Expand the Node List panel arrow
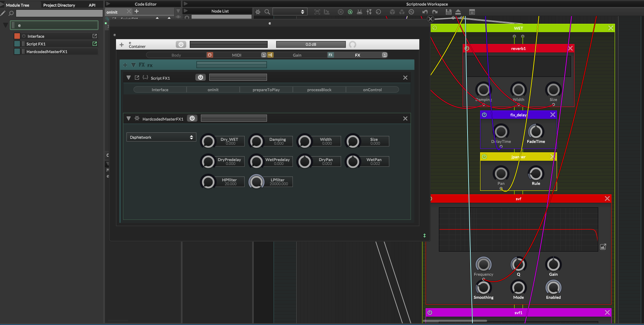 tap(186, 11)
